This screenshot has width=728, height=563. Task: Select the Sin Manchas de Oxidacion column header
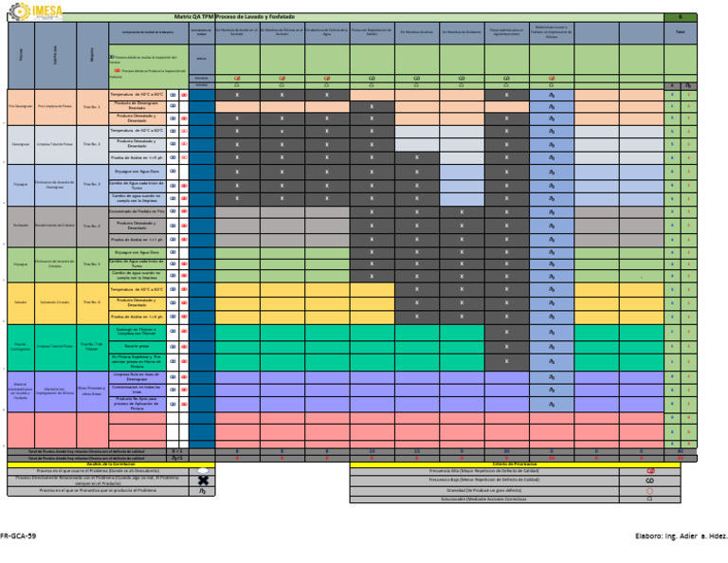tap(462, 32)
